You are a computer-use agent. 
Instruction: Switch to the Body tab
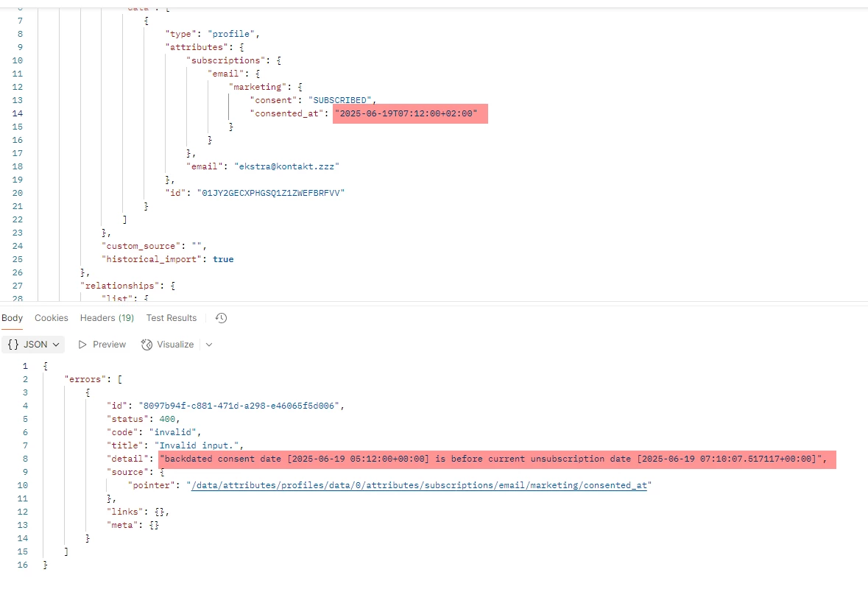[x=13, y=318]
